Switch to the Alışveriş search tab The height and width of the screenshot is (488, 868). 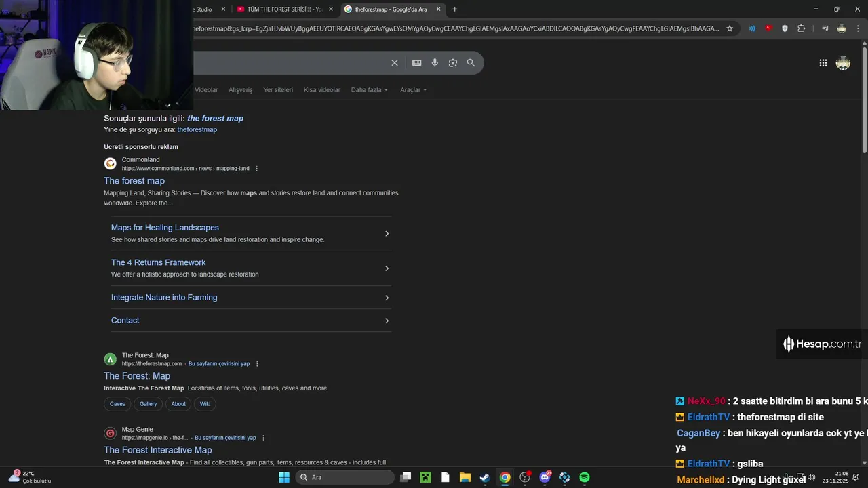pos(240,90)
